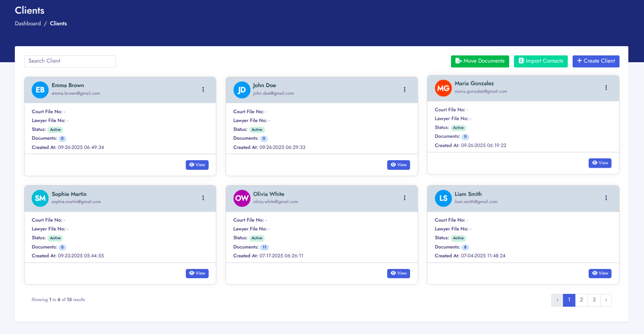Viewport: 644px width, 334px height.
Task: Jump to page 3 of clients
Action: 594,300
